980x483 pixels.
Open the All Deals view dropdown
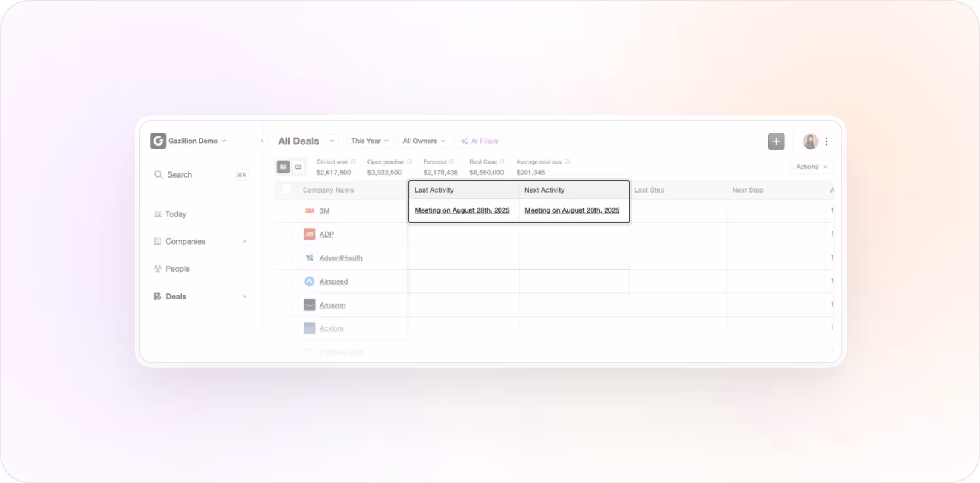(x=332, y=141)
